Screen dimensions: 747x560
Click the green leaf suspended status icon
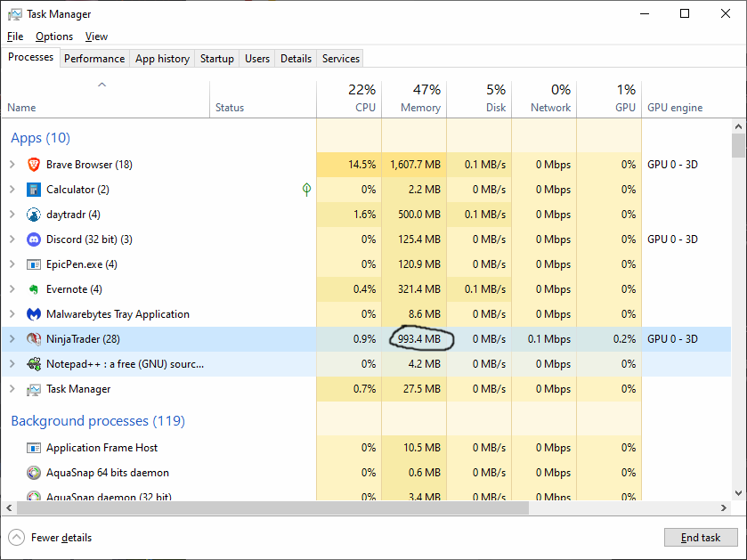[x=307, y=190]
